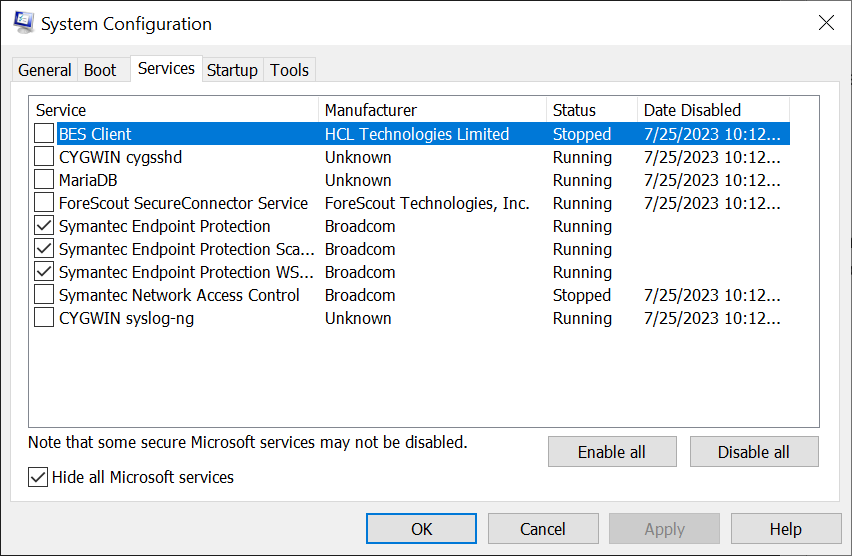Click the Disable all button
Viewport: 852px width, 556px height.
[x=754, y=452]
